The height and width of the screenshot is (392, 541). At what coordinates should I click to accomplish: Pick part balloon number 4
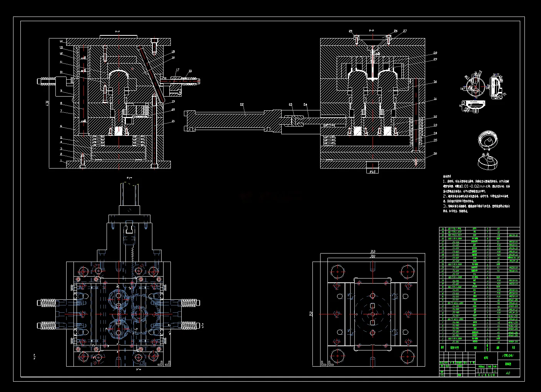[x=61, y=143]
